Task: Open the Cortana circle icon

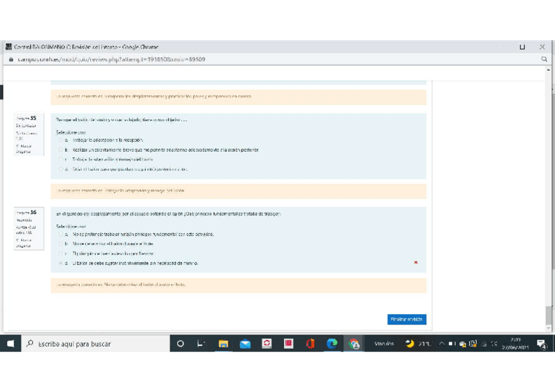Action: pos(181,344)
